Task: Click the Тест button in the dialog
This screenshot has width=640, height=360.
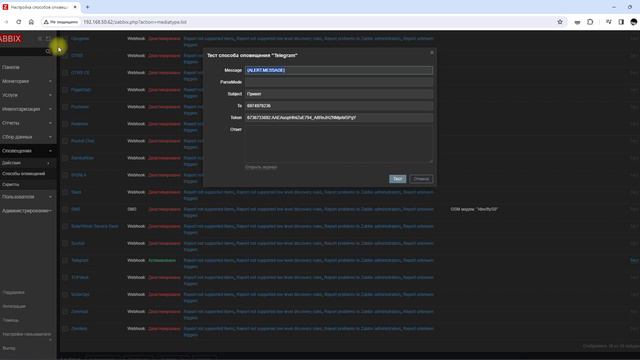Action: [x=398, y=179]
